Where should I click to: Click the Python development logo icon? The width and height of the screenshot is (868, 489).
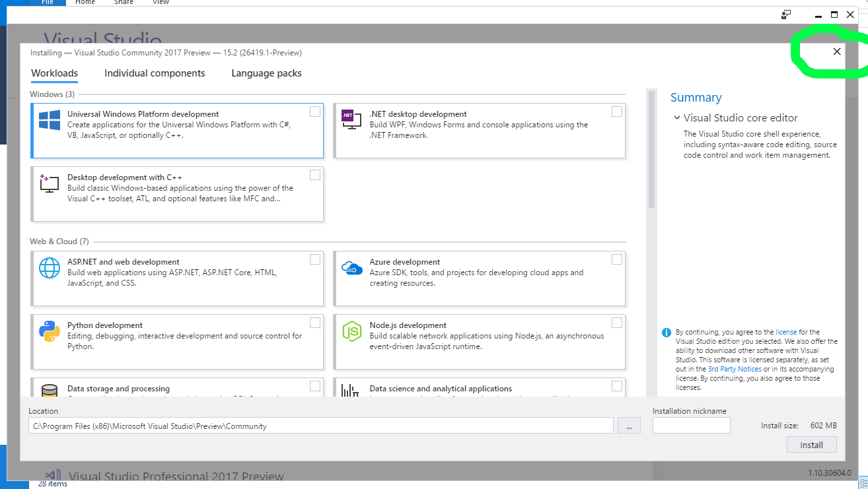50,331
